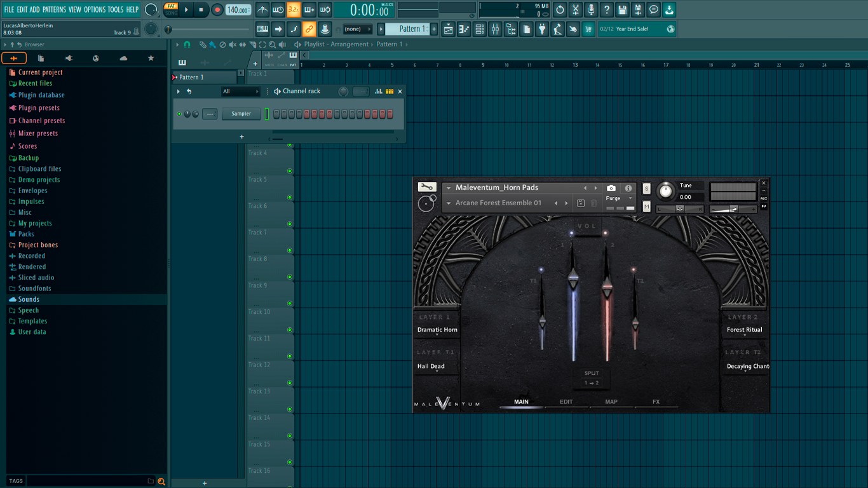The image size is (868, 488).
Task: Click the one-click audio recording microphone icon
Action: click(591, 10)
